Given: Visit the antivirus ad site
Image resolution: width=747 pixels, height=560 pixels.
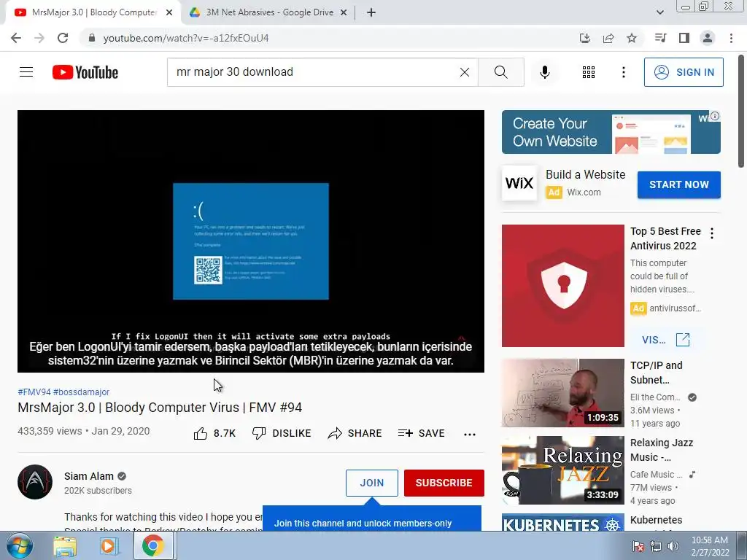Looking at the screenshot, I should click(665, 340).
